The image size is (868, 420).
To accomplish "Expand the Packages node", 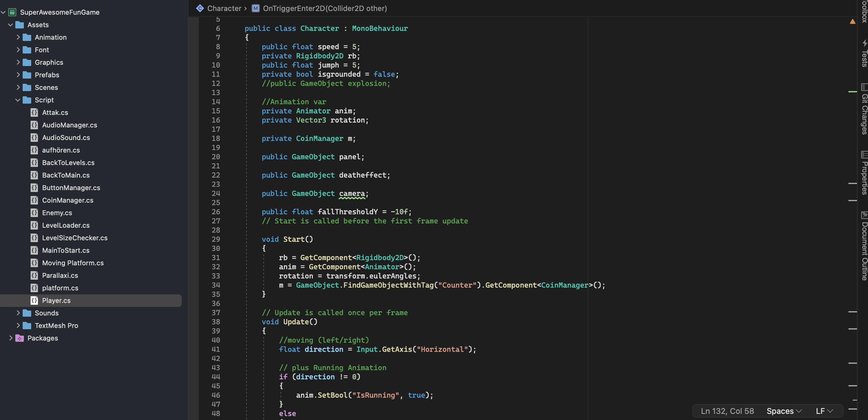I will 11,338.
